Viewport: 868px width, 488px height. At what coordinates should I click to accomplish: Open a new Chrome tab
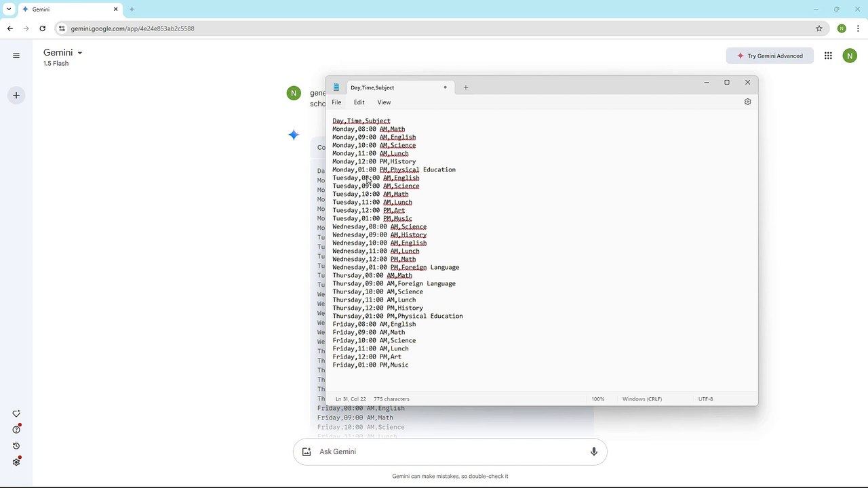pos(132,9)
